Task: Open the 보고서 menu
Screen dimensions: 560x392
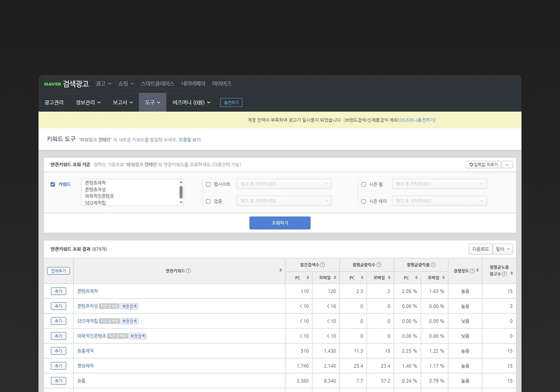Action: tap(123, 102)
